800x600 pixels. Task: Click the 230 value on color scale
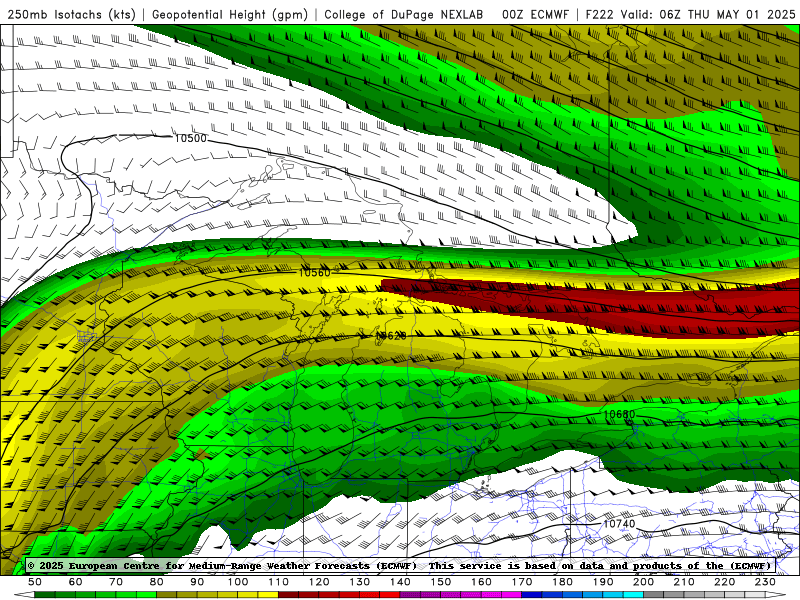click(x=765, y=582)
